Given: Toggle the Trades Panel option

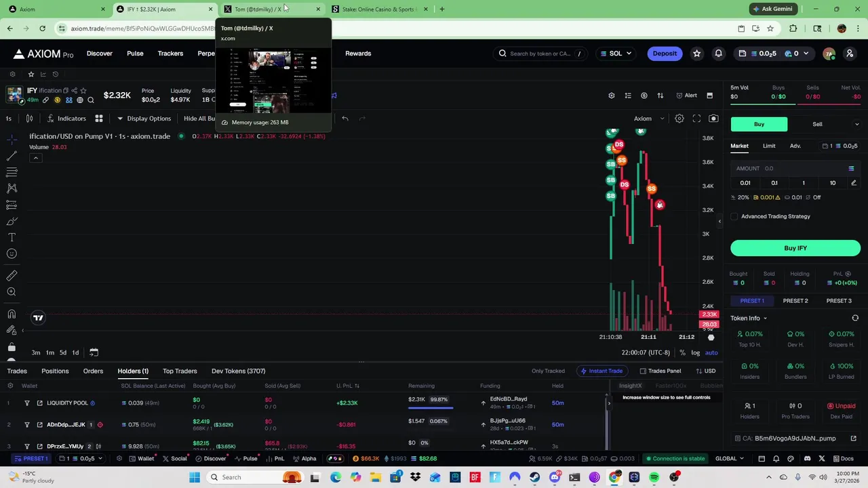Looking at the screenshot, I should tap(660, 371).
